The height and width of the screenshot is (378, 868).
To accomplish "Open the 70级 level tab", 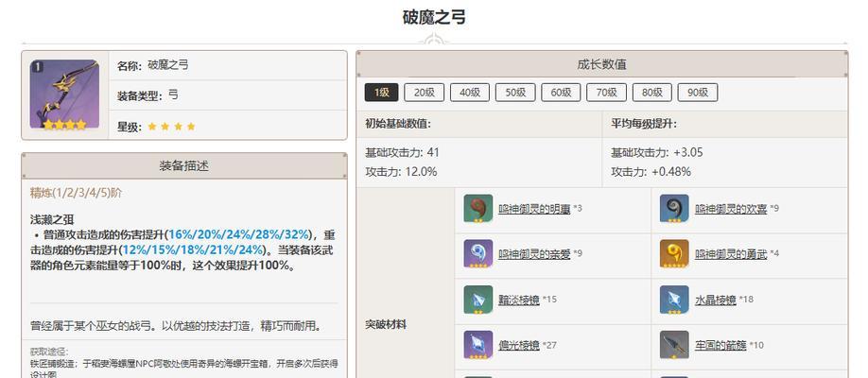I will [607, 93].
